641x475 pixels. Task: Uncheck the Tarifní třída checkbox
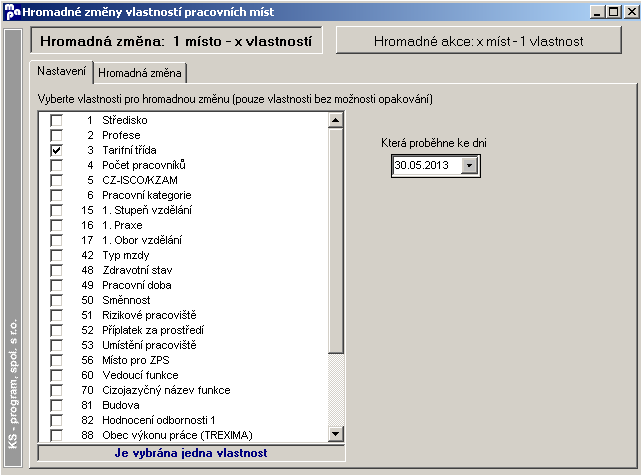[x=56, y=150]
